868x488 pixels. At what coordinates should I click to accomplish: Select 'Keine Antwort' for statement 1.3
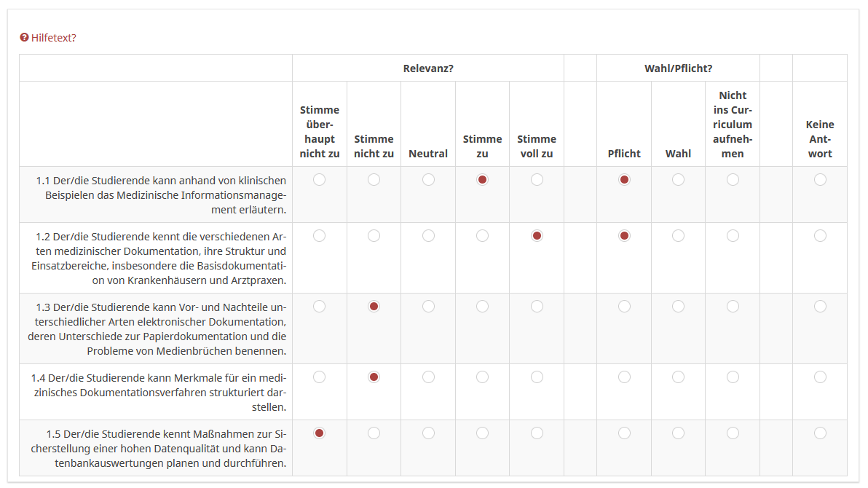tap(820, 307)
